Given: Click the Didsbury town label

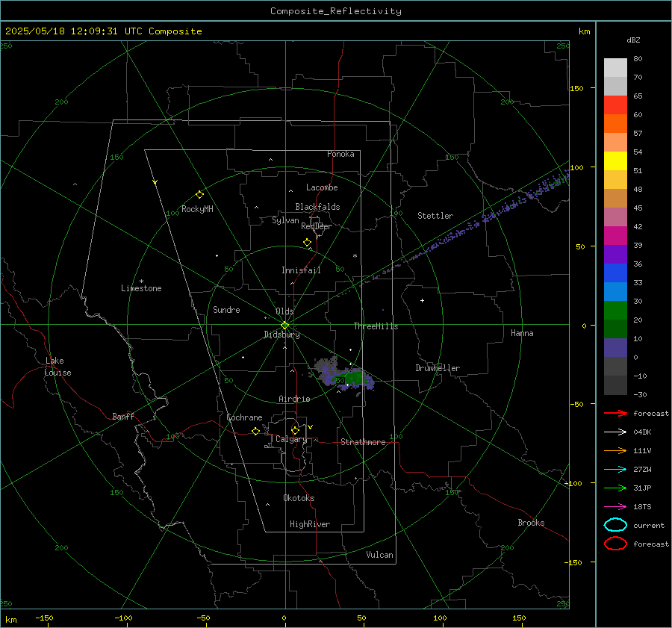Looking at the screenshot, I should 281,335.
